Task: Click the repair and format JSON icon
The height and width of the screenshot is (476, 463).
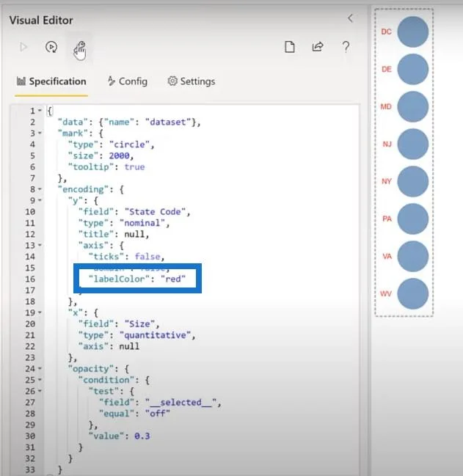Action: (x=79, y=48)
